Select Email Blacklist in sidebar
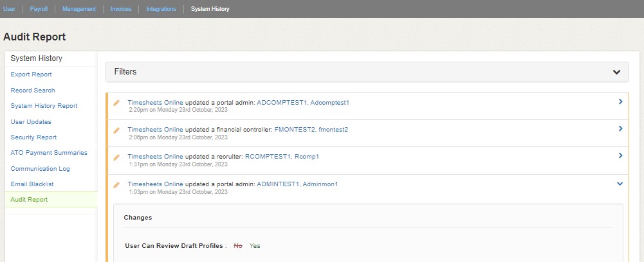Image resolution: width=644 pixels, height=262 pixels. click(x=32, y=184)
